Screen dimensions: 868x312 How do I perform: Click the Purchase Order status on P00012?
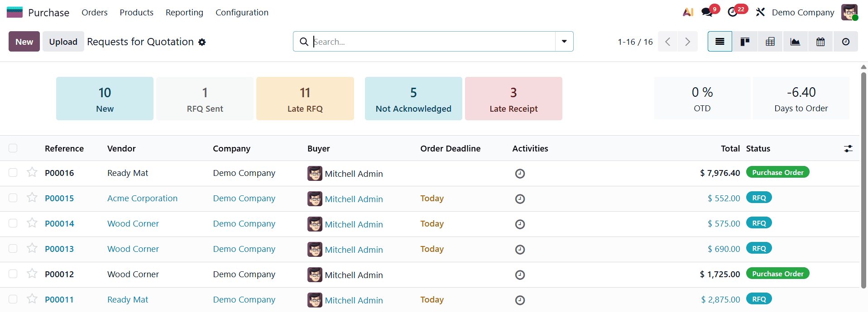[x=777, y=274]
